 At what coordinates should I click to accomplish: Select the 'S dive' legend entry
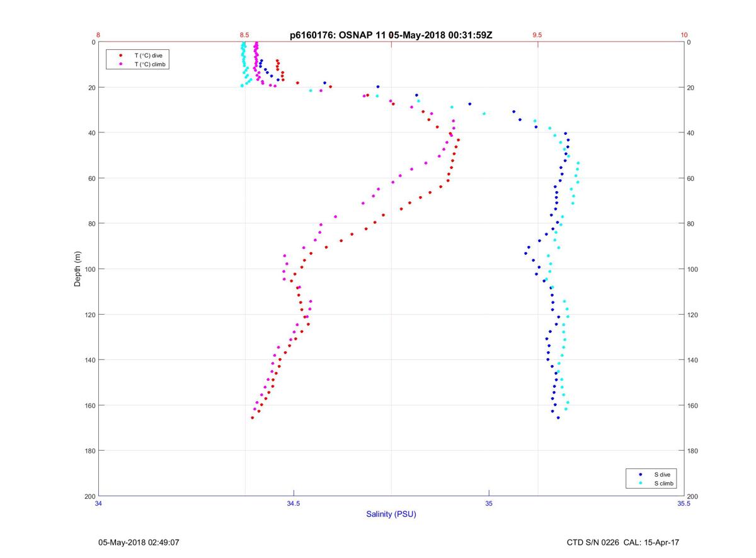click(x=662, y=474)
